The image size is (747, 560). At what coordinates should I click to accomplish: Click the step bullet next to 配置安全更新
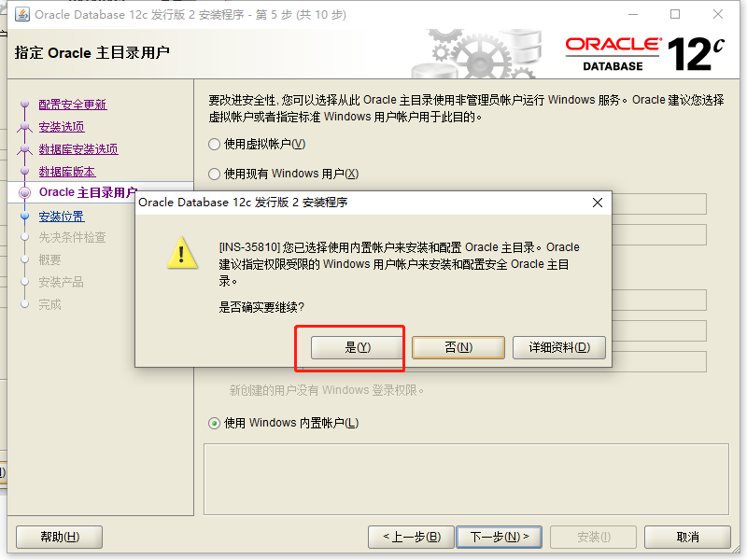(25, 104)
